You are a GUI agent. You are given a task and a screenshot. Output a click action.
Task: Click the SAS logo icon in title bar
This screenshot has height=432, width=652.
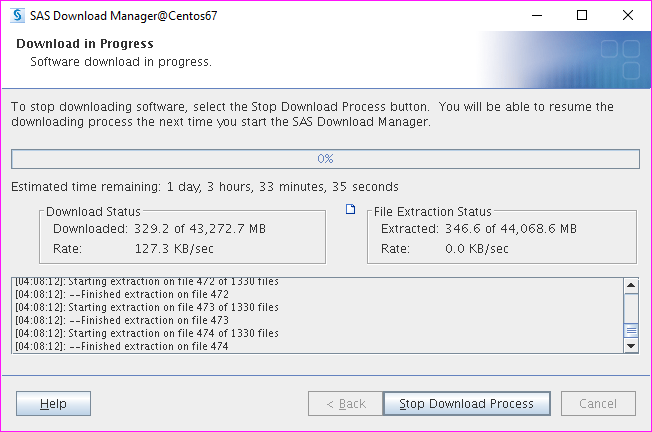(x=17, y=15)
